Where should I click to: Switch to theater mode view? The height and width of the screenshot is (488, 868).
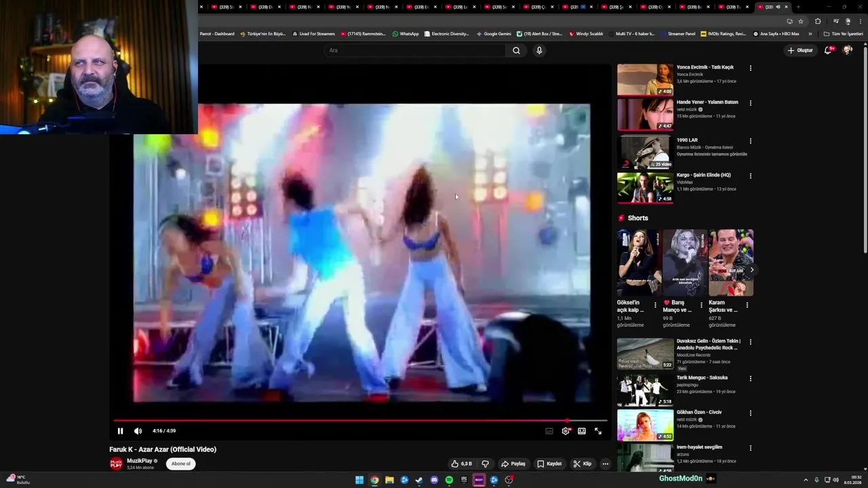point(582,431)
